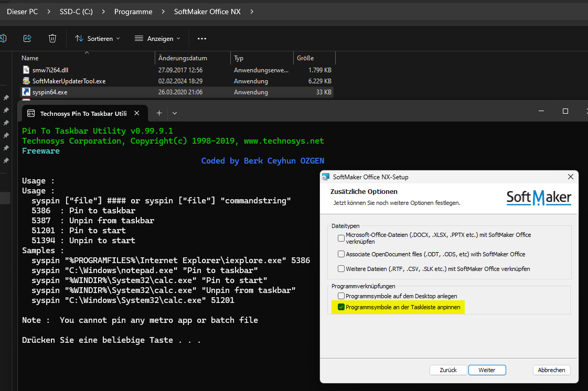Click the Weiter button

tap(487, 370)
